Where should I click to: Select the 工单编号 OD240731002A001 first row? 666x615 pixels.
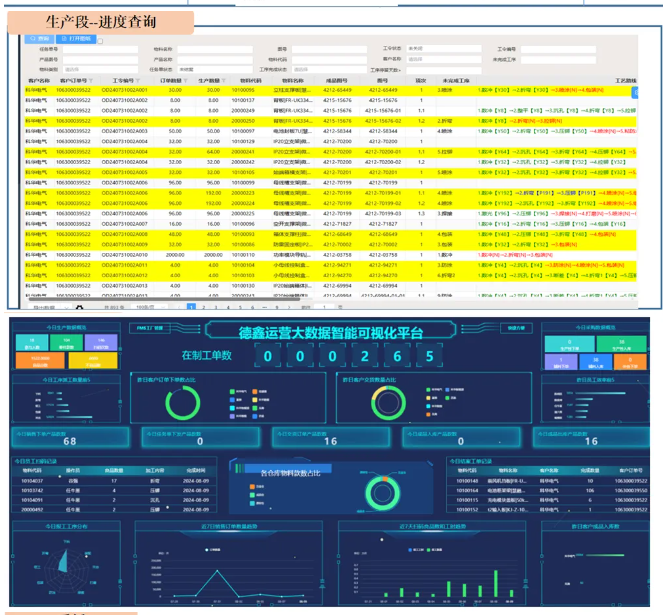(125, 89)
